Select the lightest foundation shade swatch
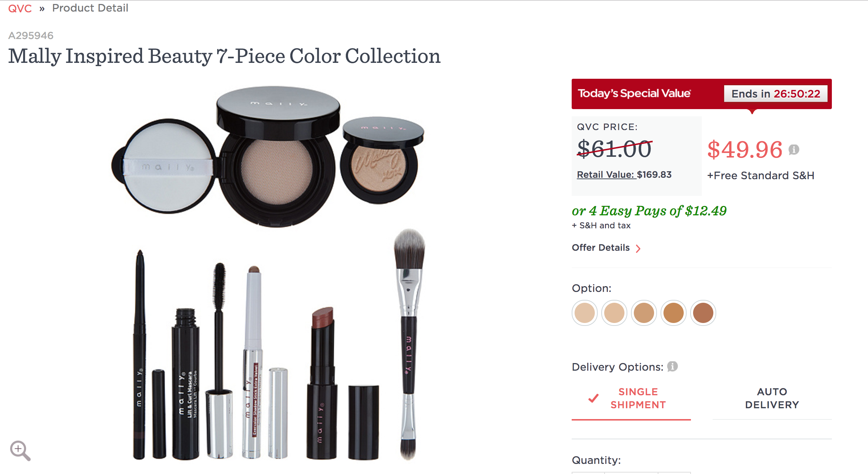The width and height of the screenshot is (868, 474). (x=584, y=313)
